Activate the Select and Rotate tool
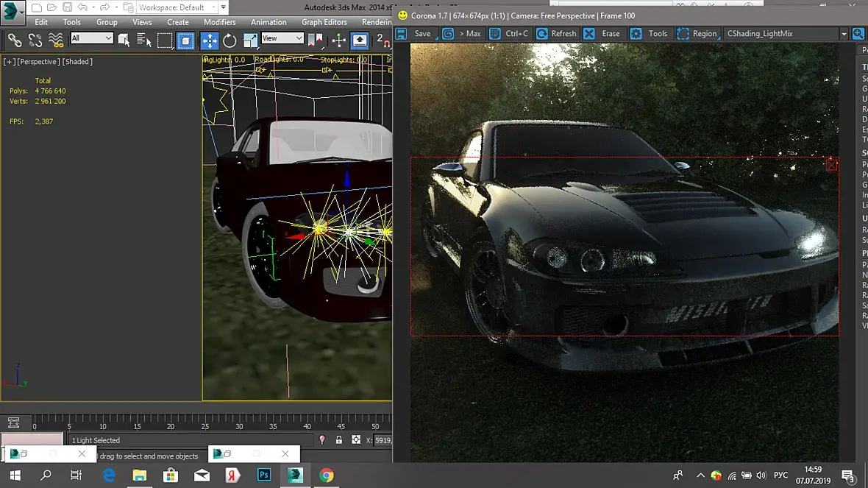The height and width of the screenshot is (488, 868). click(x=230, y=40)
